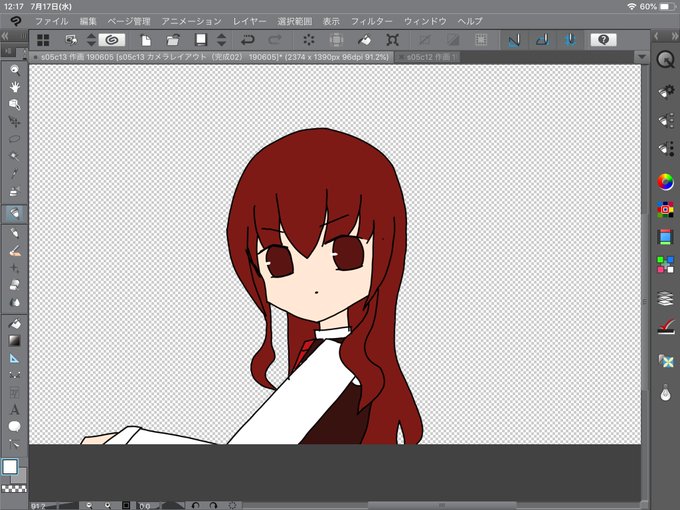This screenshot has height=510, width=680.
Task: Zoom out with minus magnifier in status bar
Action: click(89, 505)
